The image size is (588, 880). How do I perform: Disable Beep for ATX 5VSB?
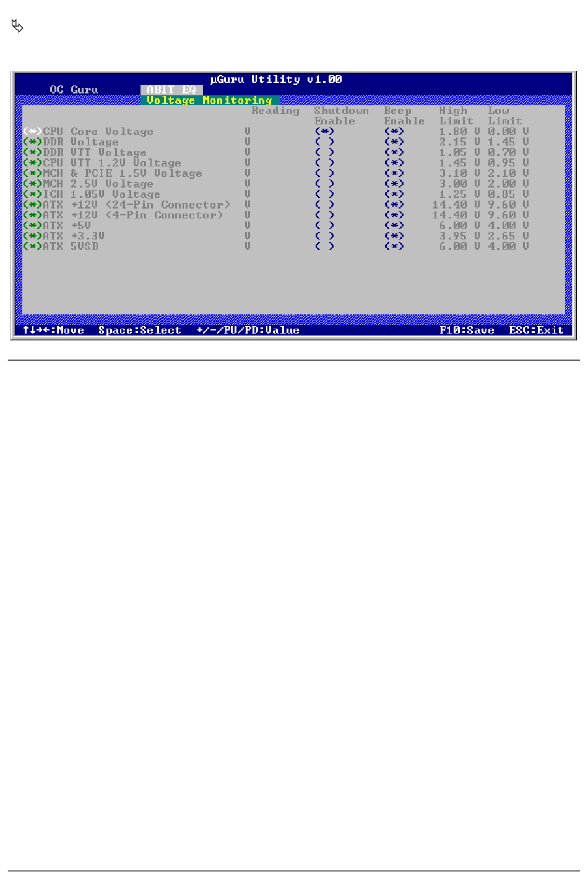394,246
